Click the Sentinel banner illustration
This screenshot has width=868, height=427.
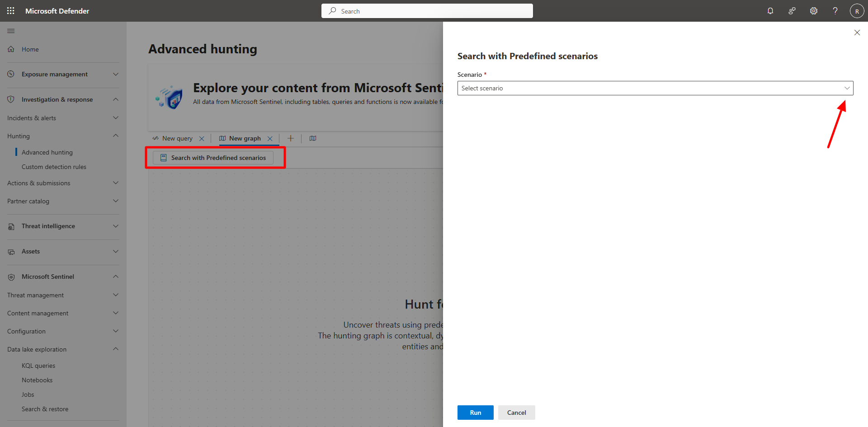pyautogui.click(x=169, y=97)
